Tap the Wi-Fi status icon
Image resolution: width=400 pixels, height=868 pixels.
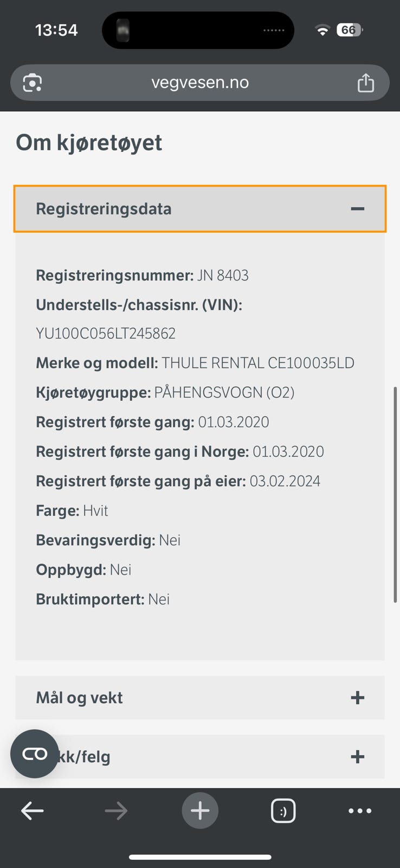click(x=322, y=30)
